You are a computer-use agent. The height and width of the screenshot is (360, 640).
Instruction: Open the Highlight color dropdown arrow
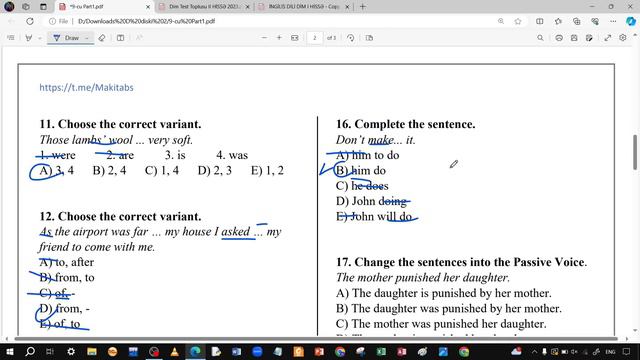pos(40,38)
